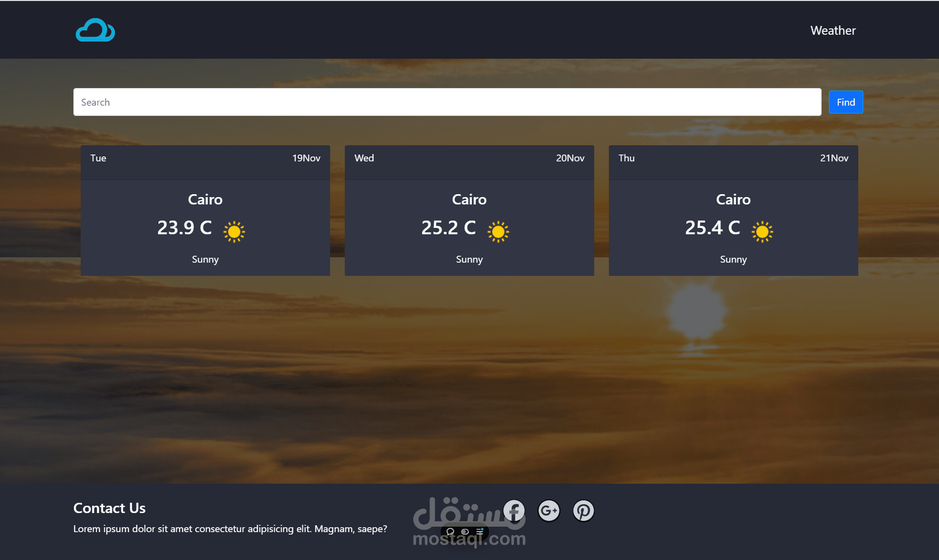Open the Facebook icon in the footer

[514, 511]
